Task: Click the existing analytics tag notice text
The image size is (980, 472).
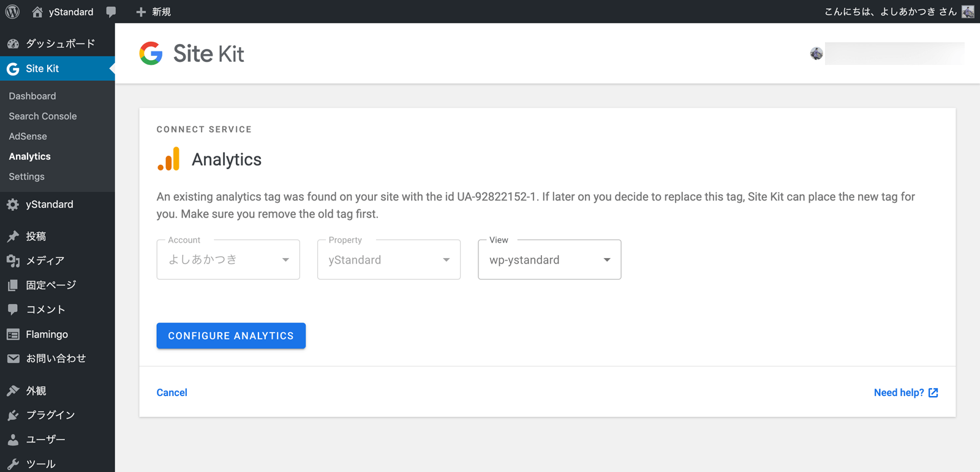Action: (x=536, y=205)
